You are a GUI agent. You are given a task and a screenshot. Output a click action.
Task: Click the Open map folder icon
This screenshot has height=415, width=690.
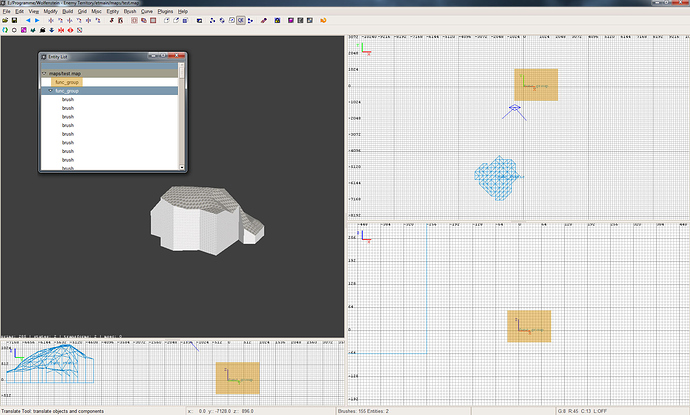5,19
